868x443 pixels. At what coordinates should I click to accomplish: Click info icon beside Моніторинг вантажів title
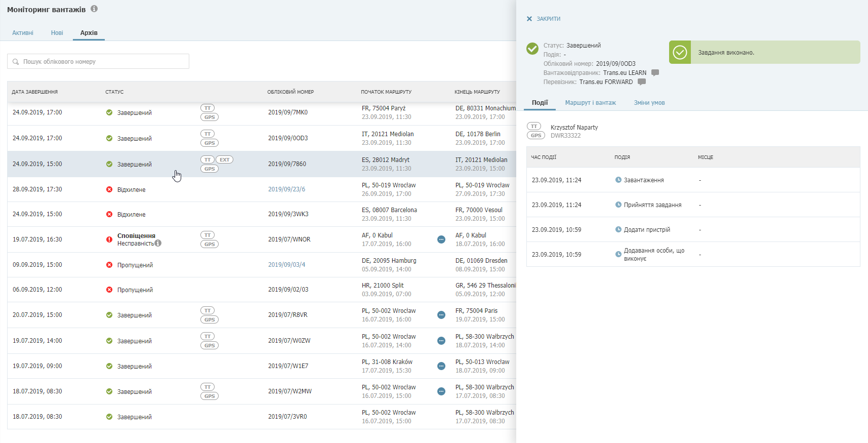pos(94,9)
